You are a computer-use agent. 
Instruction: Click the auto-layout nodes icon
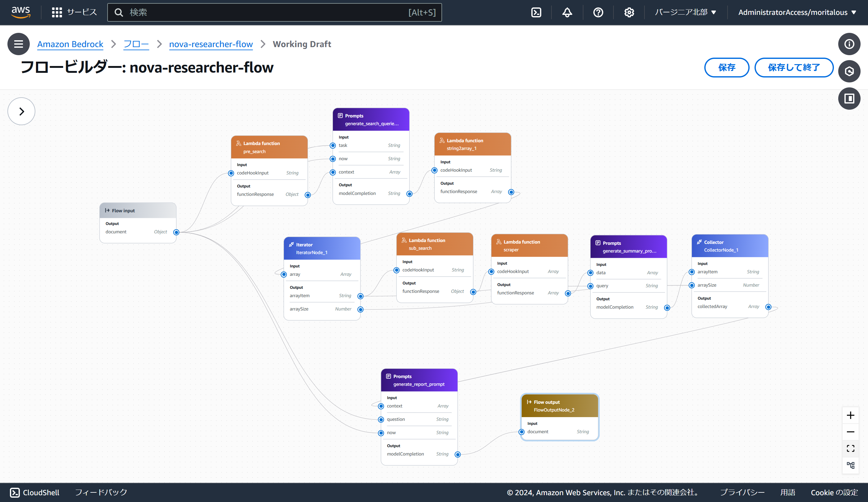click(850, 465)
